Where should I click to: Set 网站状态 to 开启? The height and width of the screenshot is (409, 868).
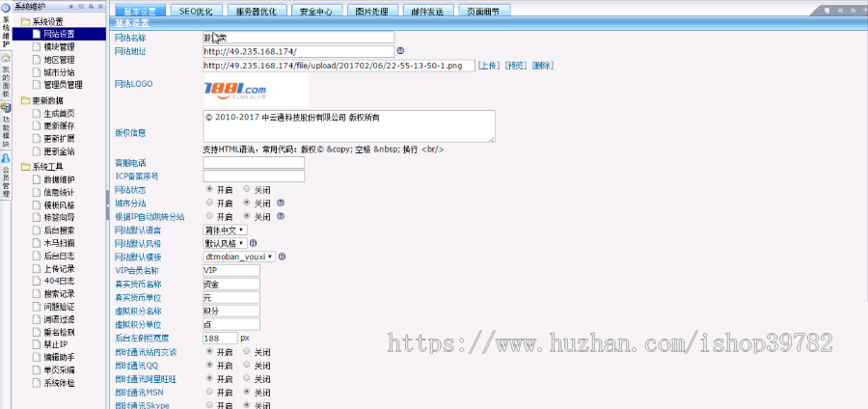(210, 189)
